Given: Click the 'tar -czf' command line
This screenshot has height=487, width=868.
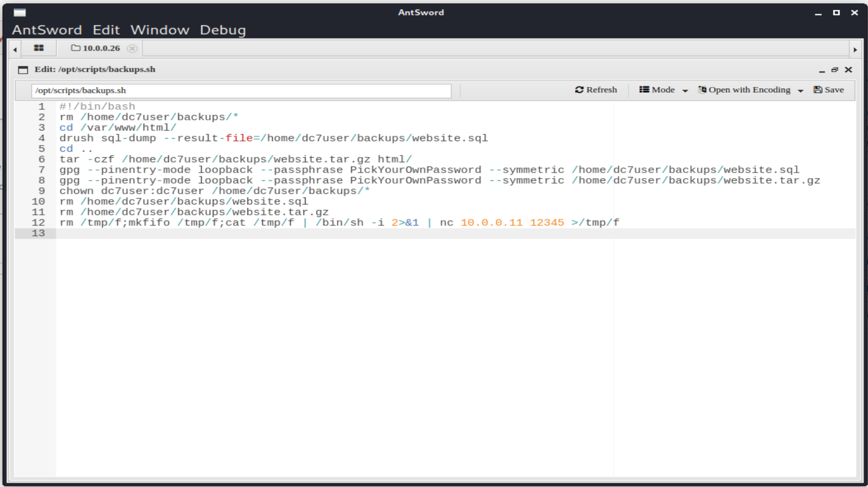Looking at the screenshot, I should coord(236,159).
